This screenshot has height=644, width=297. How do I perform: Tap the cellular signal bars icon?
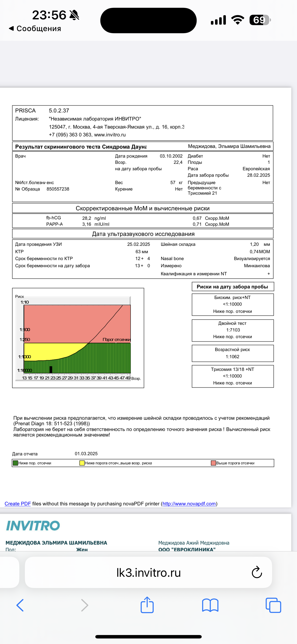coord(218,20)
